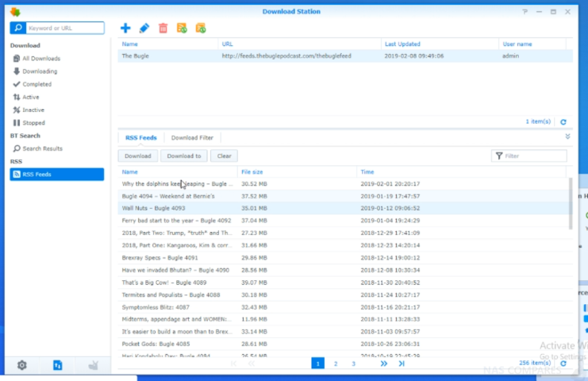Select 'Wall Nuts – Bugle 4093' episode
This screenshot has width=588, height=381.
pos(344,208)
